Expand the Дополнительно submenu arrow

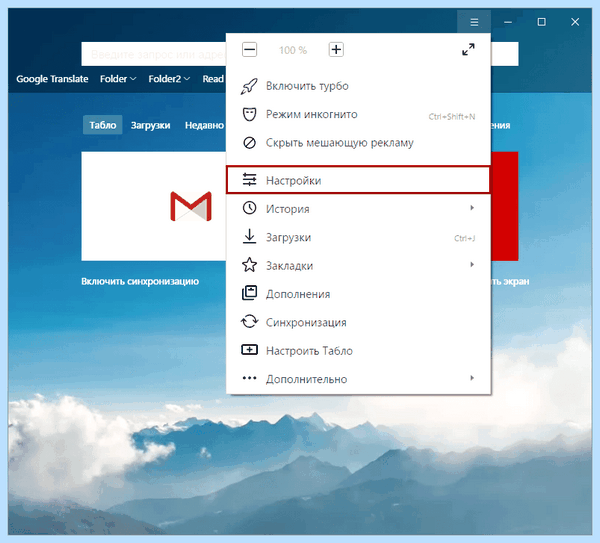[x=472, y=378]
